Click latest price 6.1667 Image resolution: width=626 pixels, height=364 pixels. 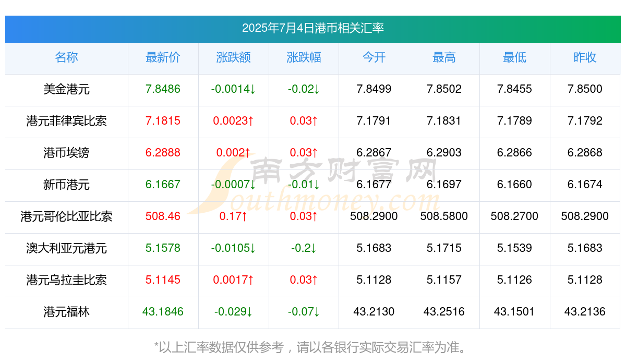pos(163,185)
